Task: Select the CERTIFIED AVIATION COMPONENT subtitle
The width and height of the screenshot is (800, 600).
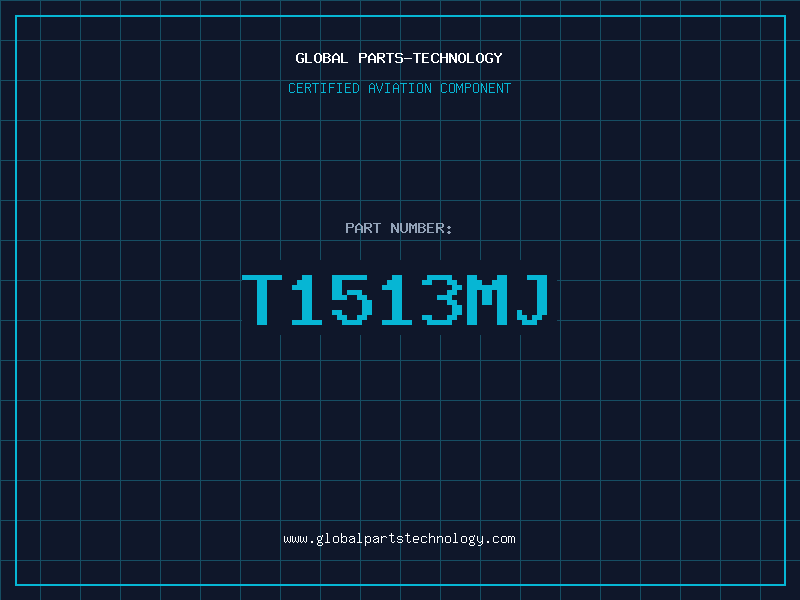Action: point(399,88)
